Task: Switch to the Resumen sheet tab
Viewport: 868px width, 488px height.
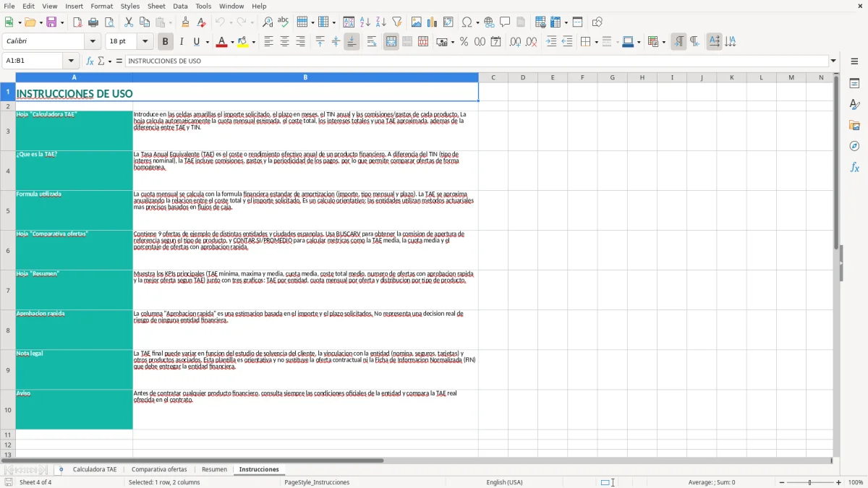Action: pyautogui.click(x=214, y=469)
